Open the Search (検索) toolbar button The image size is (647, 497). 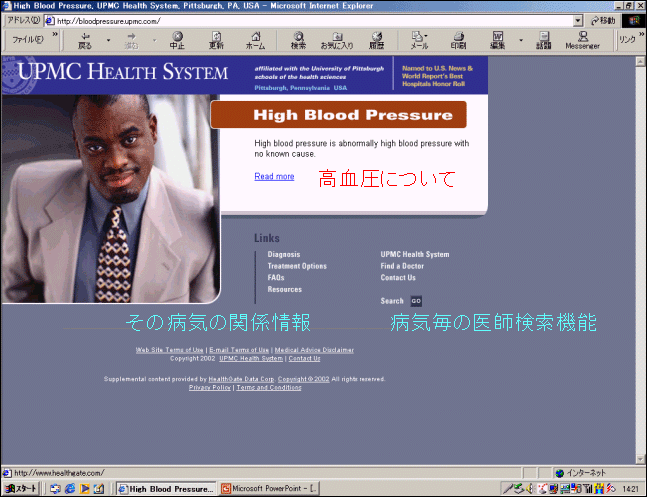pyautogui.click(x=298, y=40)
